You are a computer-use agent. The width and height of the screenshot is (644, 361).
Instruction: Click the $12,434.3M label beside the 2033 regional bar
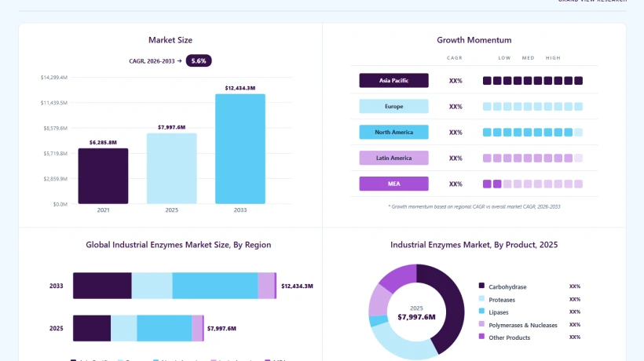point(297,286)
